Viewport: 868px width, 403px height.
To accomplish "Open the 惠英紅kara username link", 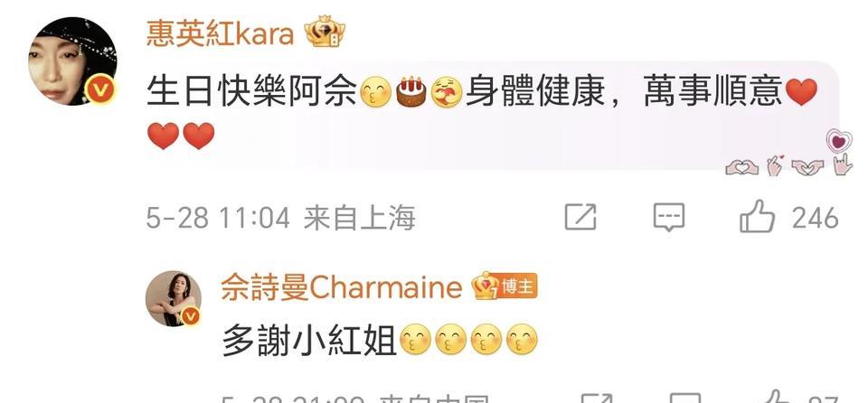I will [x=220, y=33].
